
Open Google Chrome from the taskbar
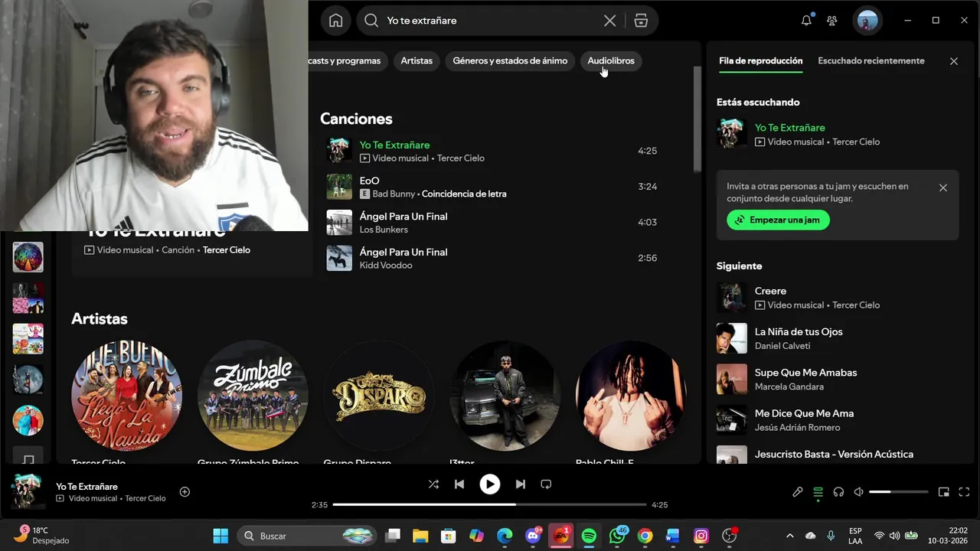coord(645,536)
